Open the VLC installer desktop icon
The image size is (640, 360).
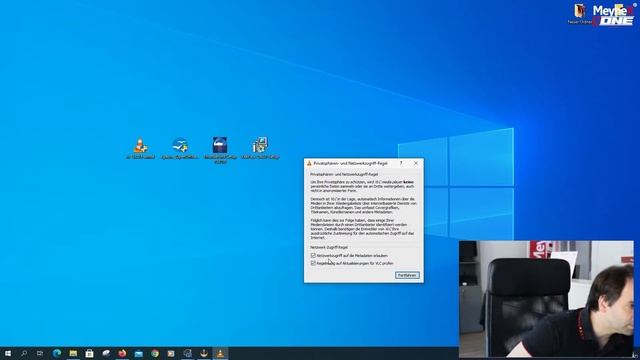click(x=140, y=145)
